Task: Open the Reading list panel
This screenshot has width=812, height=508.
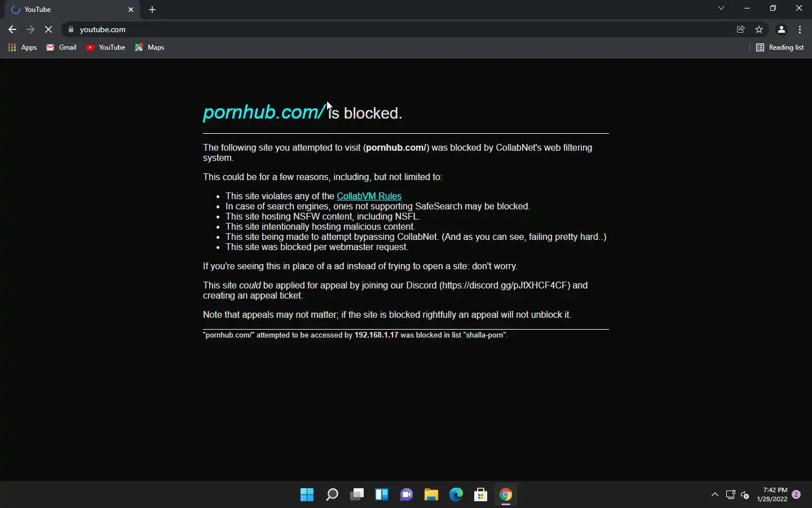Action: 780,47
